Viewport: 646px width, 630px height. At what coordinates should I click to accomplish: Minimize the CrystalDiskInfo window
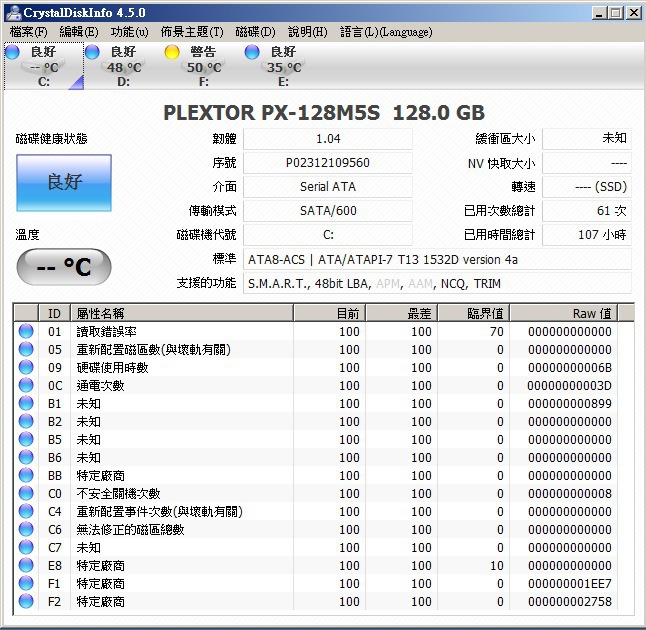pyautogui.click(x=599, y=13)
